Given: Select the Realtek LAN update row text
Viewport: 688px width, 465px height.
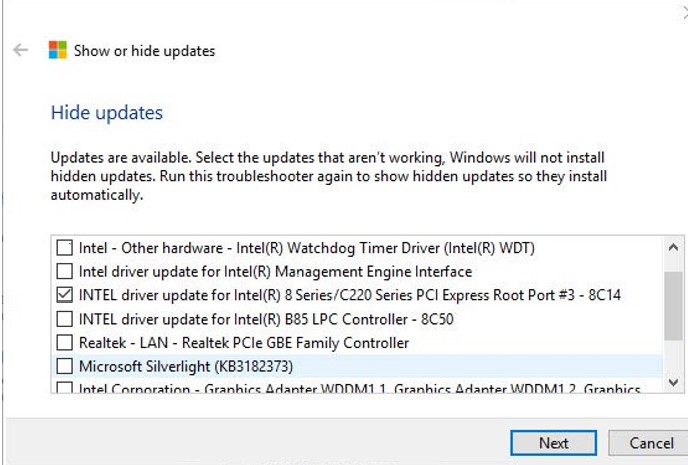Looking at the screenshot, I should point(244,343).
